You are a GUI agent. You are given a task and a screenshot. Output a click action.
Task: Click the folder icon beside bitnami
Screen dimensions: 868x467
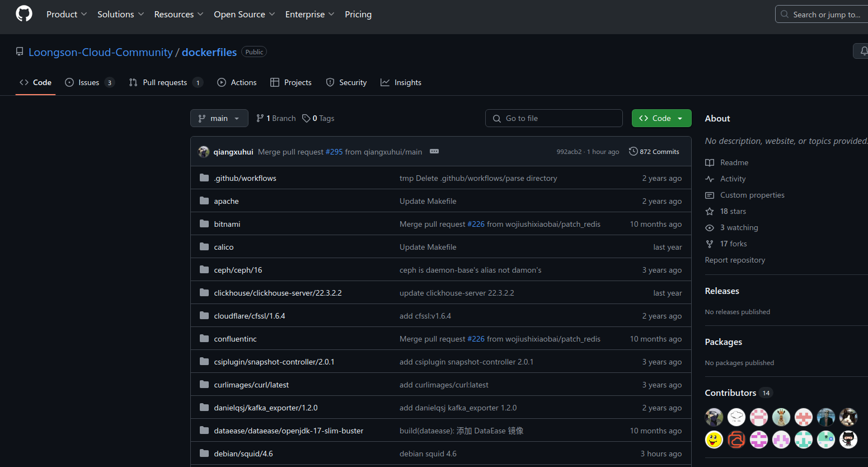pyautogui.click(x=204, y=224)
